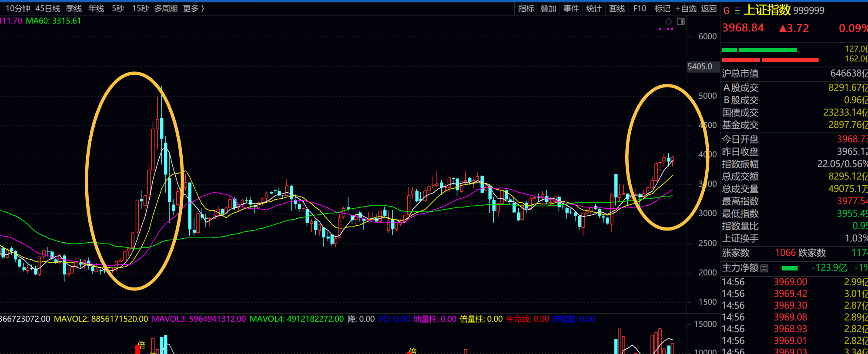Image resolution: width=868 pixels, height=354 pixels.
Task: Open the 叠加 overlay menu
Action: [548, 9]
